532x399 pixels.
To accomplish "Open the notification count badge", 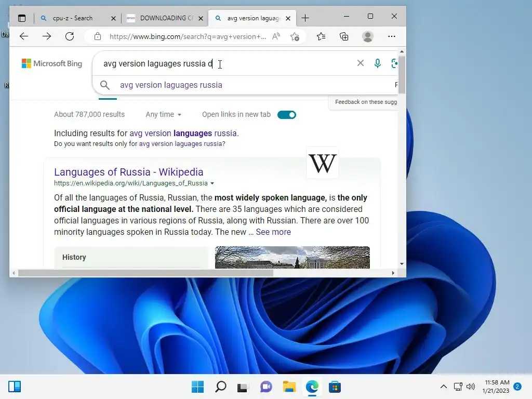I will point(517,387).
